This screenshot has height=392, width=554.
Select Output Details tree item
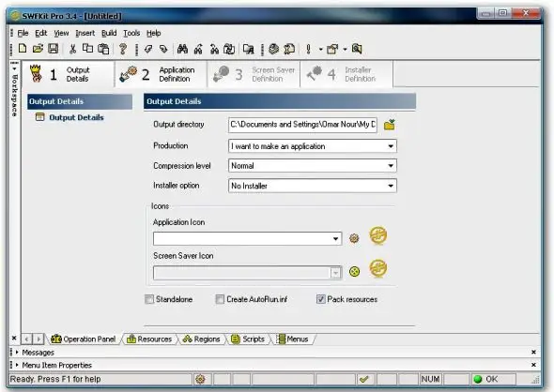pyautogui.click(x=76, y=117)
